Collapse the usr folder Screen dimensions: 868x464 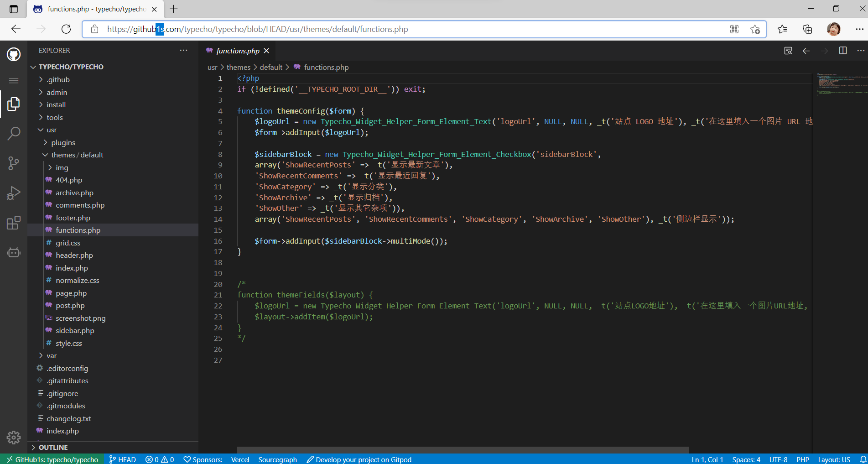[51, 130]
